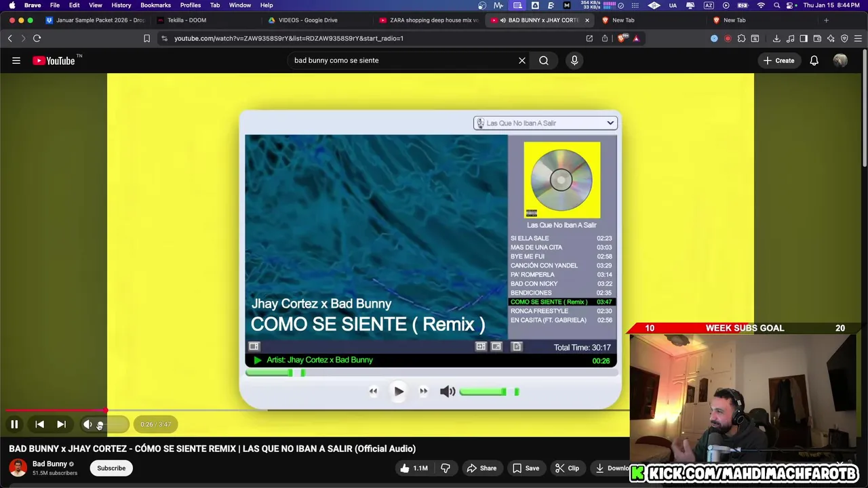Switch to ZARA shopping deep house tab
Viewport: 868px width, 488px height.
click(429, 20)
